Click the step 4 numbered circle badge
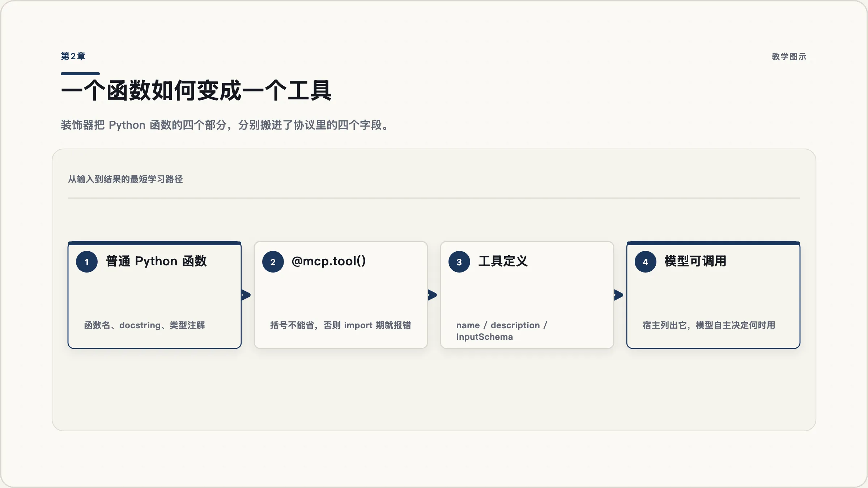 coord(646,262)
